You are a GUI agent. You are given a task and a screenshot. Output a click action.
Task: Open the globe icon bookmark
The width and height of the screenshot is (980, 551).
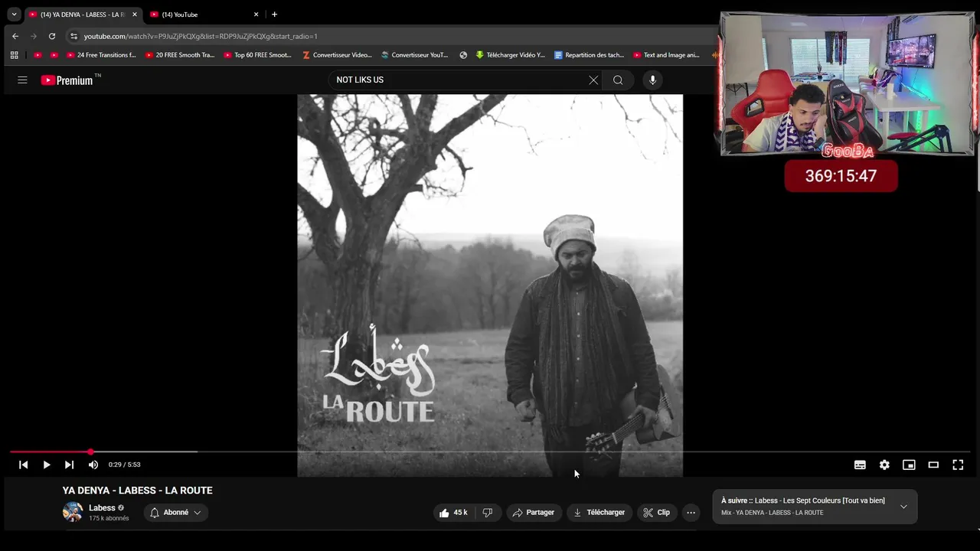[x=463, y=55]
